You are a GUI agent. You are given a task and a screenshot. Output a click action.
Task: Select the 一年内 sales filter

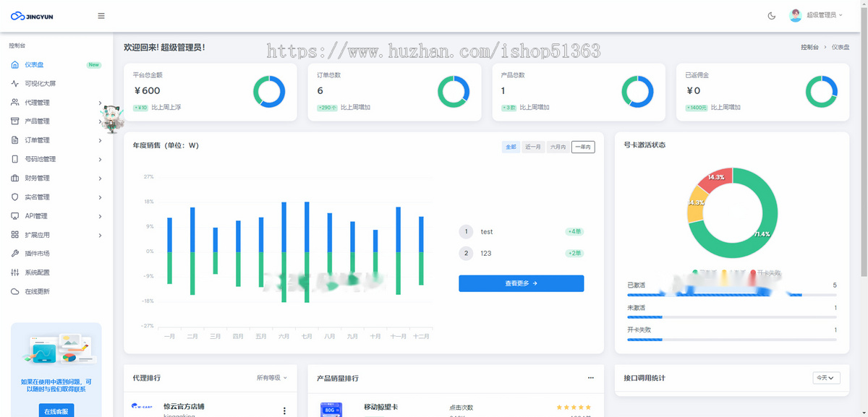point(583,147)
